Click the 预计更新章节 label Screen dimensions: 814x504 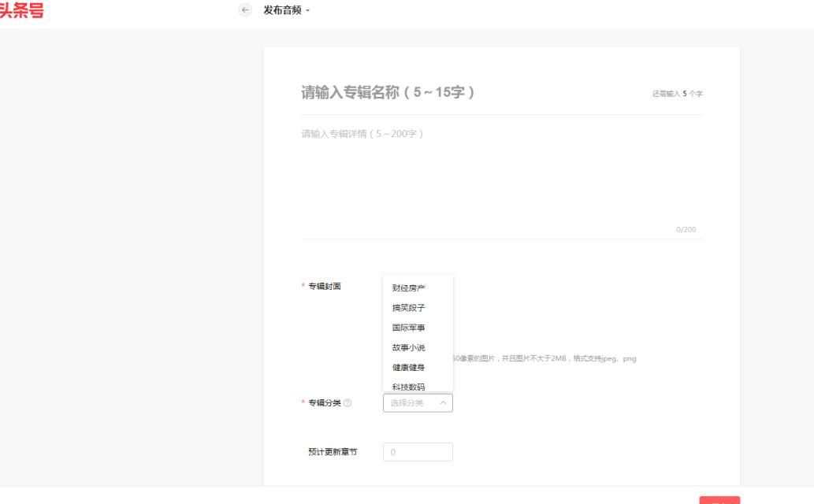[x=333, y=452]
